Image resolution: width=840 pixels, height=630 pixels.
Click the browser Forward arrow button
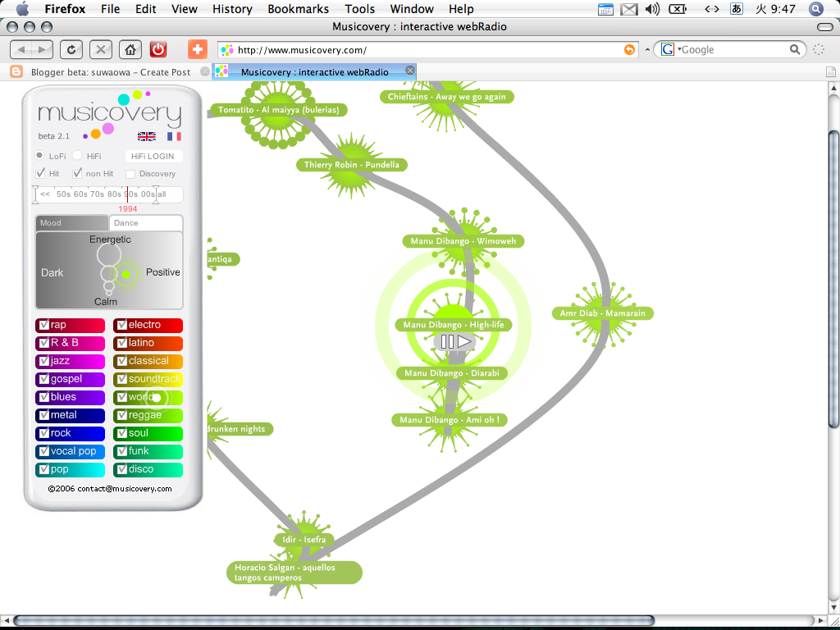coord(43,50)
